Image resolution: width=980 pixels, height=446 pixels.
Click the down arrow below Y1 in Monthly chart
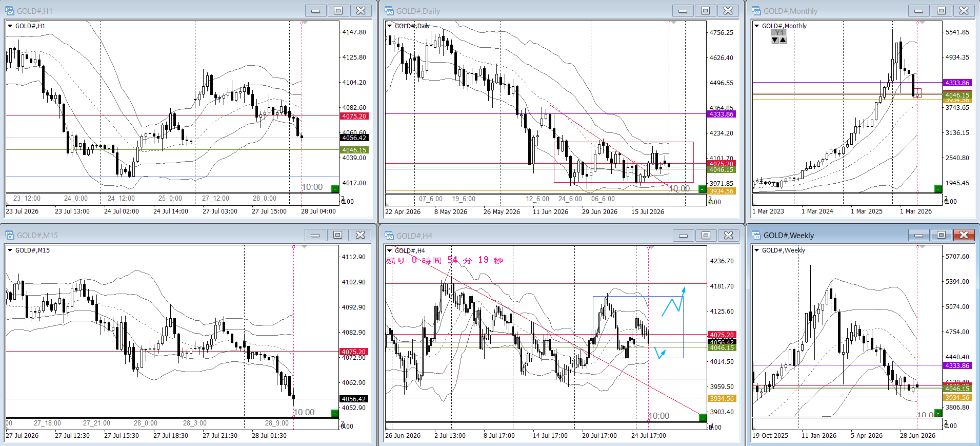coord(775,40)
